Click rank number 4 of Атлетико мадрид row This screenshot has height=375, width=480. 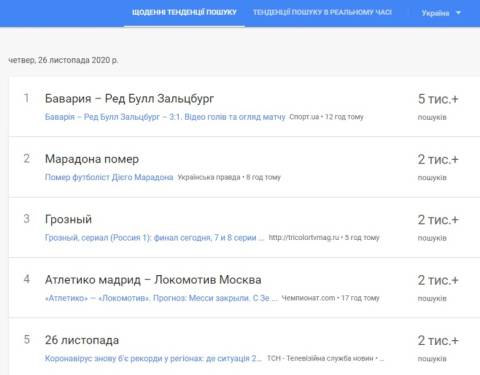click(27, 279)
